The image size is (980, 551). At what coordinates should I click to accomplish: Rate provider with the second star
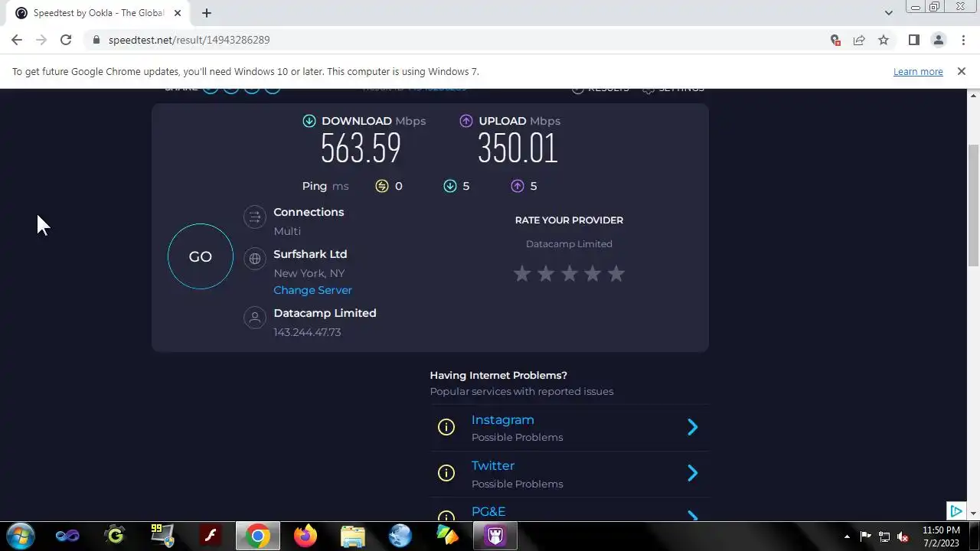546,273
